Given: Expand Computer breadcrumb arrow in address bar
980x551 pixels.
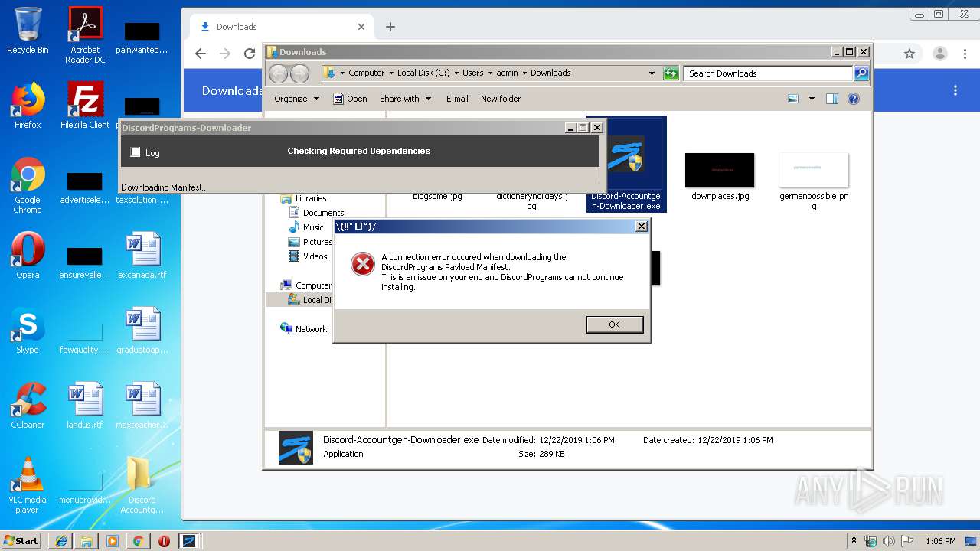Looking at the screenshot, I should [x=391, y=73].
